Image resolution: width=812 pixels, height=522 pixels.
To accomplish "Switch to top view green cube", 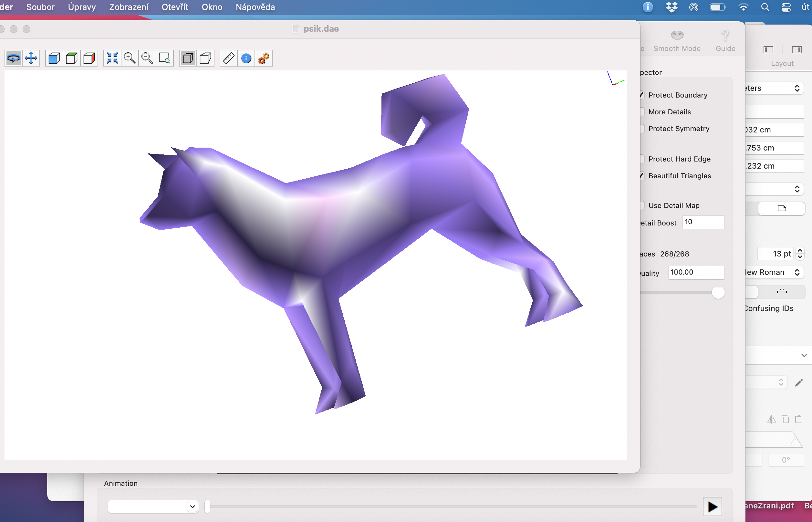I will pos(72,58).
